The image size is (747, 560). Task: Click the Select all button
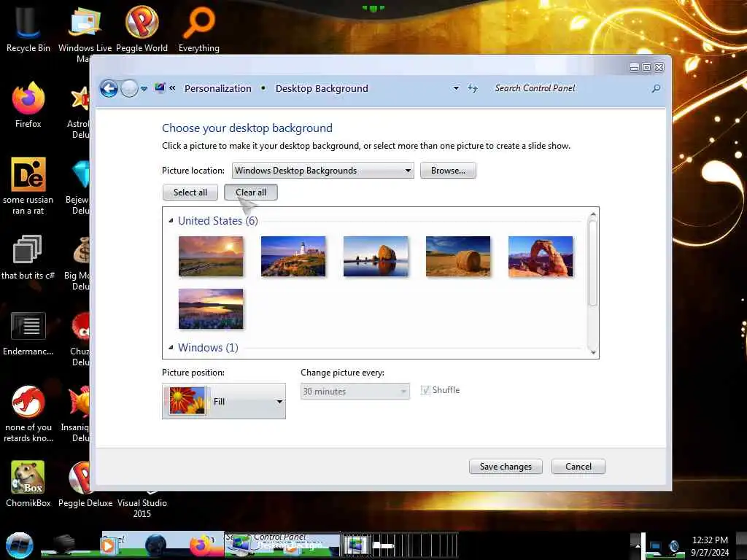point(190,192)
